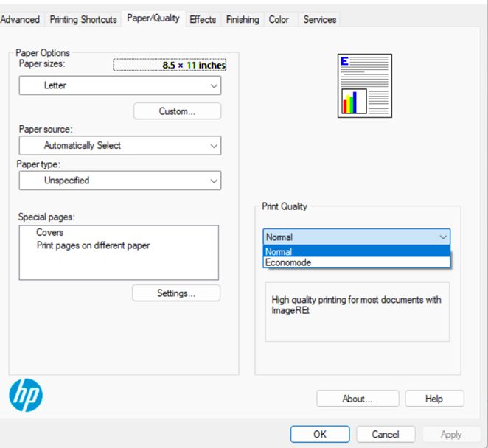Go to the Effects tab
Image resolution: width=488 pixels, height=448 pixels.
pyautogui.click(x=203, y=20)
